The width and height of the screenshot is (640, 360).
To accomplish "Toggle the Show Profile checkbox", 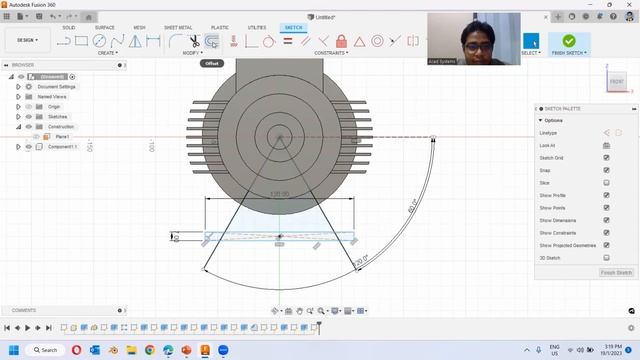I will [607, 195].
